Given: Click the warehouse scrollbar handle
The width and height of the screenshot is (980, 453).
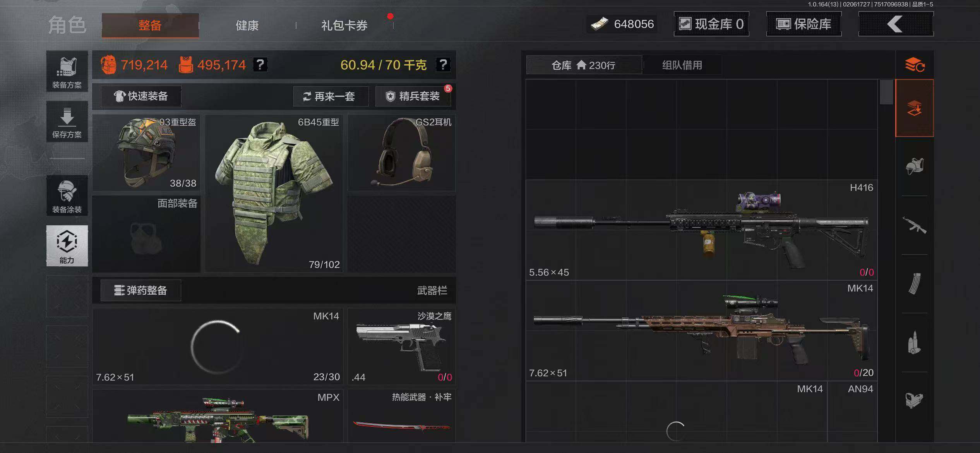Looking at the screenshot, I should pos(886,92).
